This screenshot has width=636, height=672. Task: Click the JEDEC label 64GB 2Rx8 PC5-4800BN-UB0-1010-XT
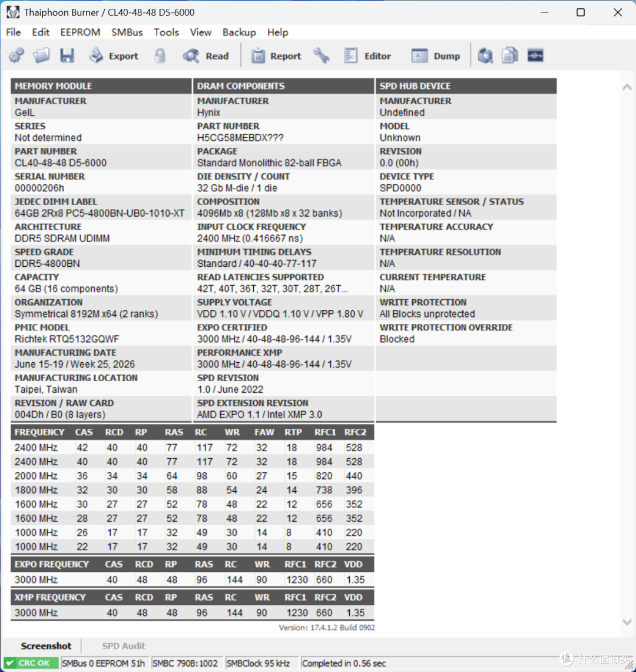coord(100,213)
